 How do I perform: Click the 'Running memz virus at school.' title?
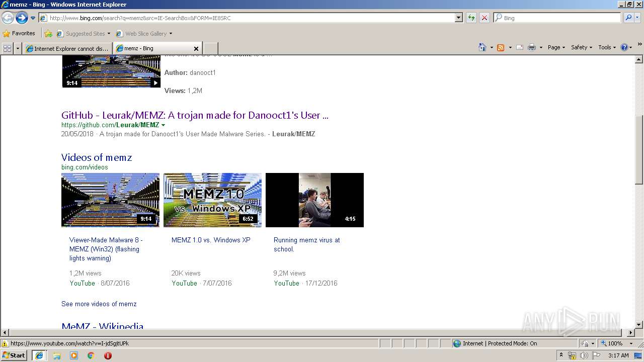click(x=307, y=244)
